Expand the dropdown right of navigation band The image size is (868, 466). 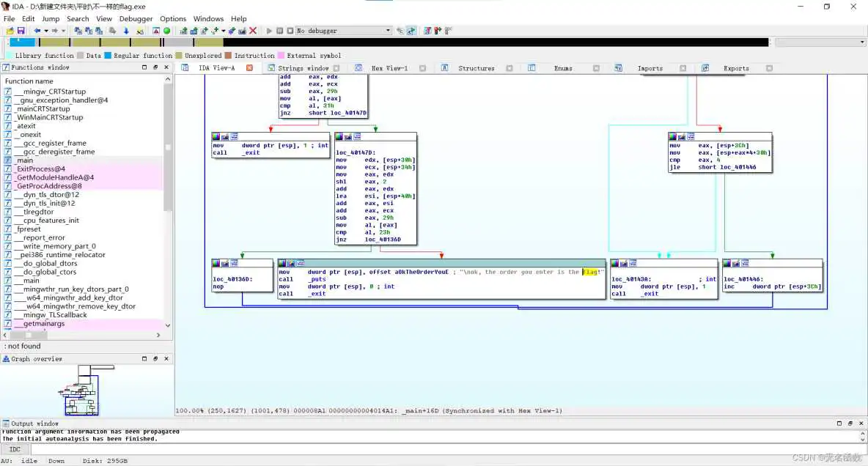tap(861, 42)
